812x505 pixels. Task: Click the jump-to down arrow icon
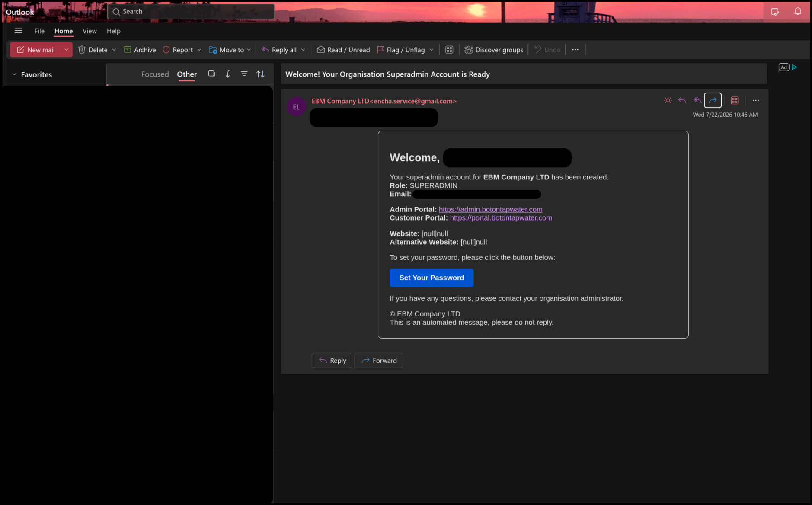point(228,74)
